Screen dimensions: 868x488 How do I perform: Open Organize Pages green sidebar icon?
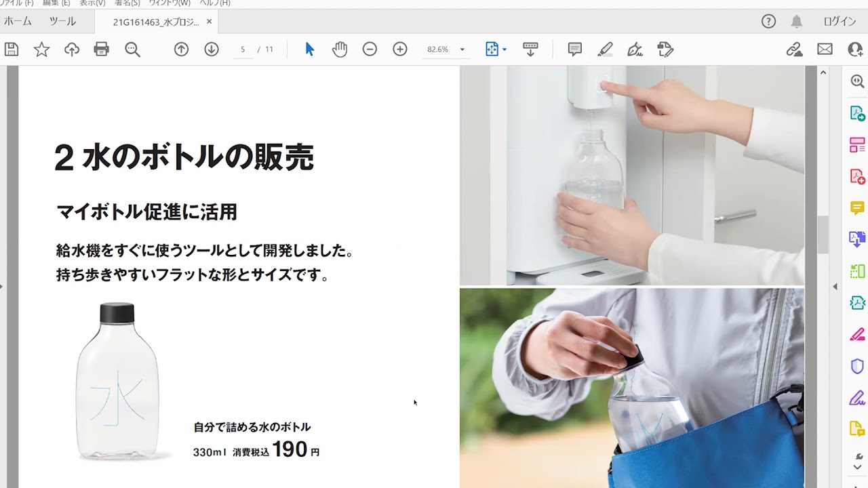(857, 272)
